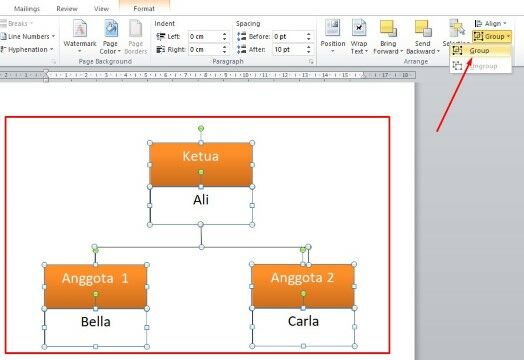Click the Position icon
This screenshot has height=360, width=524.
pos(333,28)
